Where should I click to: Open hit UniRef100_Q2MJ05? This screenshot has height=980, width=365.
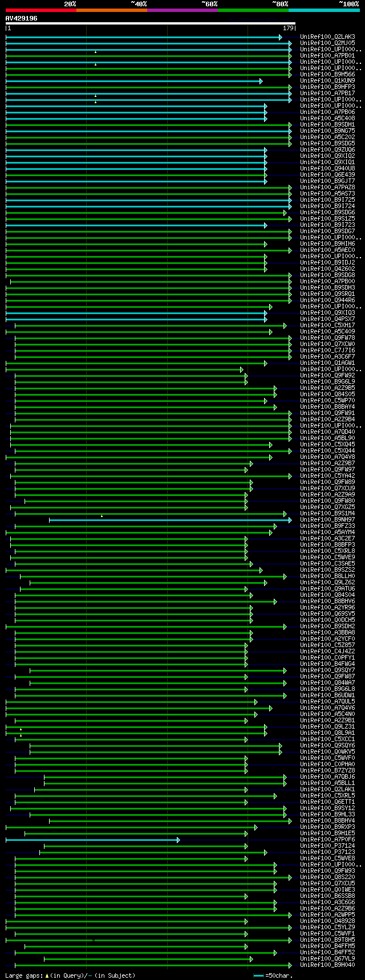(x=327, y=43)
